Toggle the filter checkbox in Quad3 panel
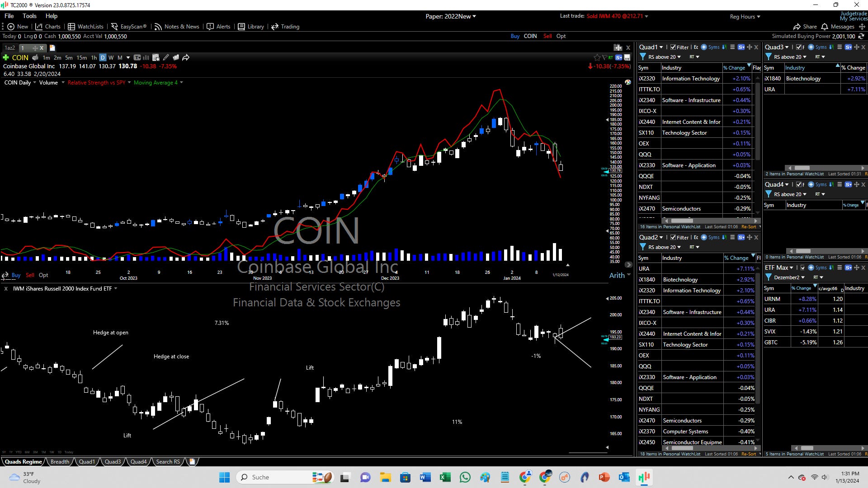The width and height of the screenshot is (868, 488). point(799,47)
